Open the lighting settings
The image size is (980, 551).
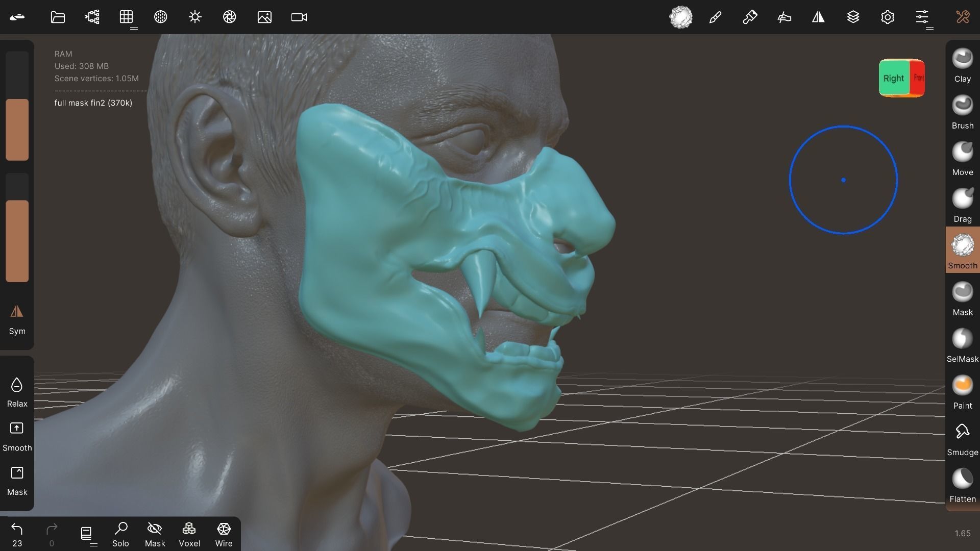194,17
